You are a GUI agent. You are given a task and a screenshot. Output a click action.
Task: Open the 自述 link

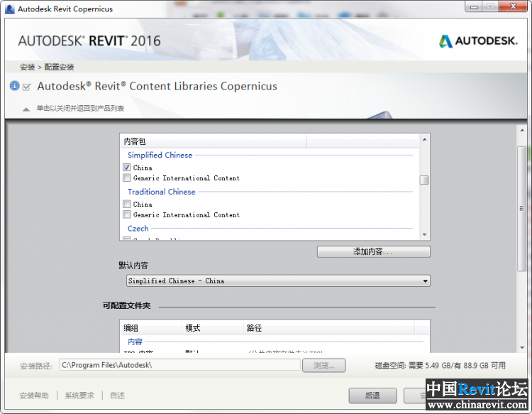[x=117, y=396]
